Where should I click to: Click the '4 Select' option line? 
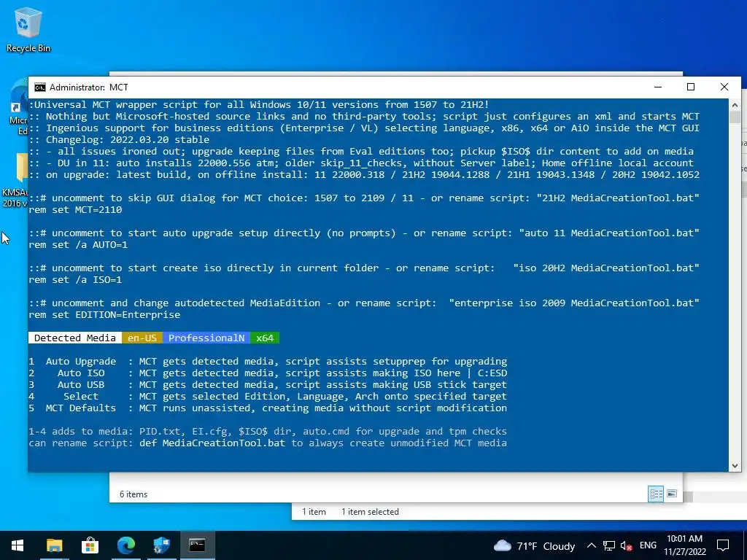pyautogui.click(x=268, y=396)
